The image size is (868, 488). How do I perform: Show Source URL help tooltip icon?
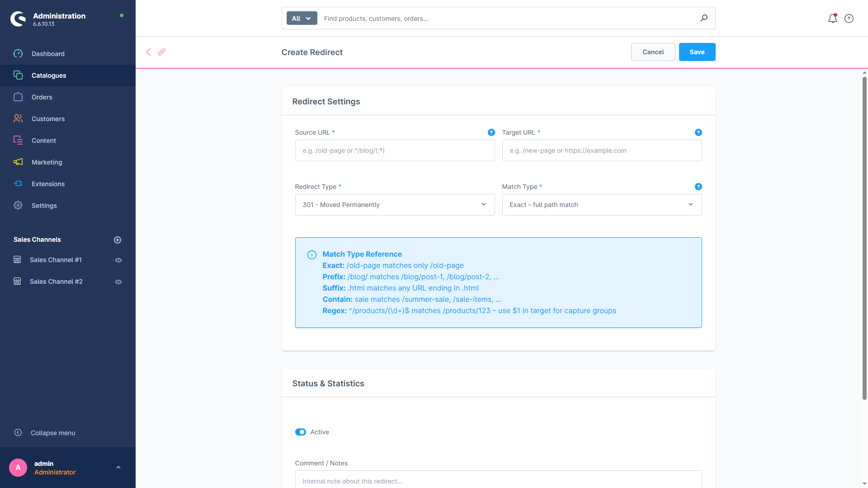click(x=491, y=132)
